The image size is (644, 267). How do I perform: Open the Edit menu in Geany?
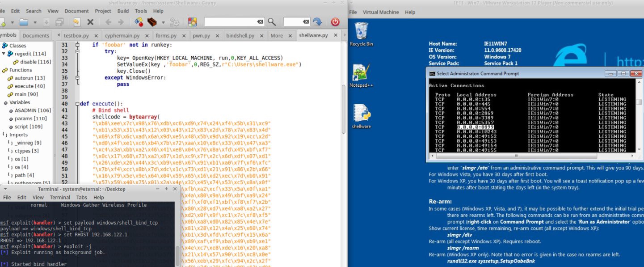15,11
